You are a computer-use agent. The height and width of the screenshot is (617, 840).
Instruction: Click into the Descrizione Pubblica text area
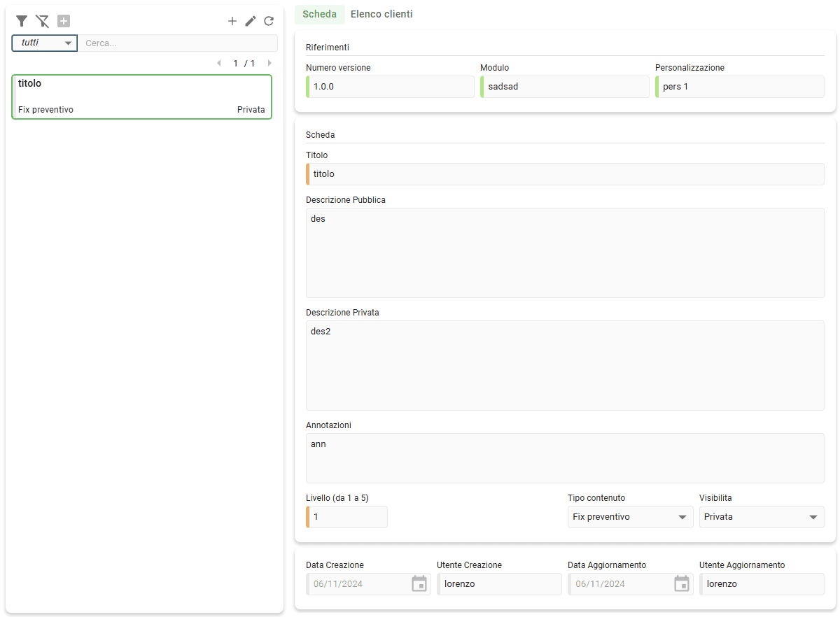pos(565,253)
